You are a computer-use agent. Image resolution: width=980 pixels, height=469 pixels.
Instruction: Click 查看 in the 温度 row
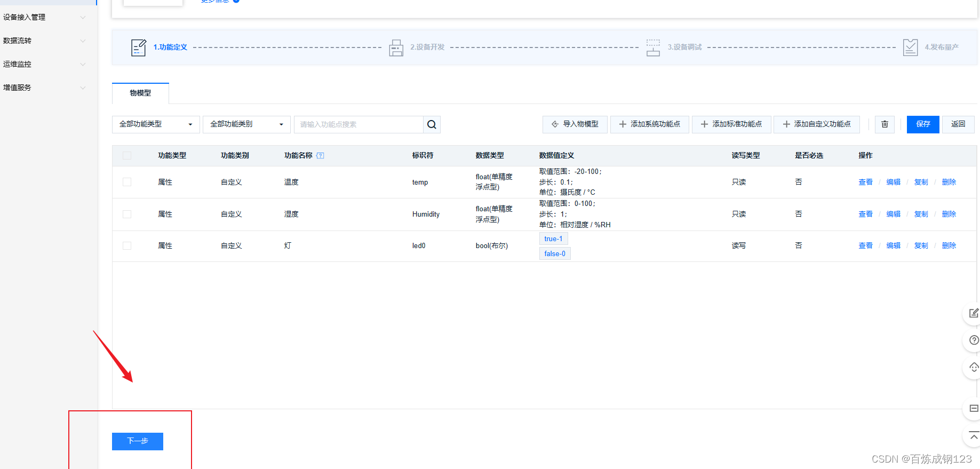(865, 182)
